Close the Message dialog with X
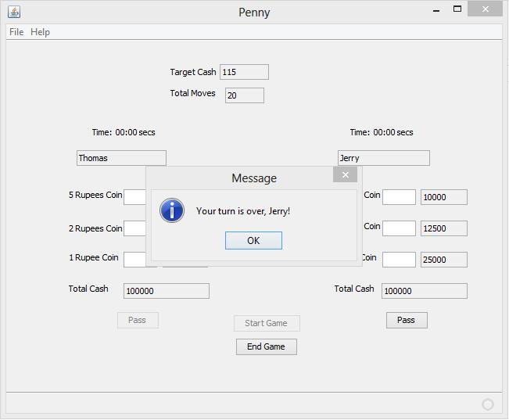 pyautogui.click(x=345, y=175)
